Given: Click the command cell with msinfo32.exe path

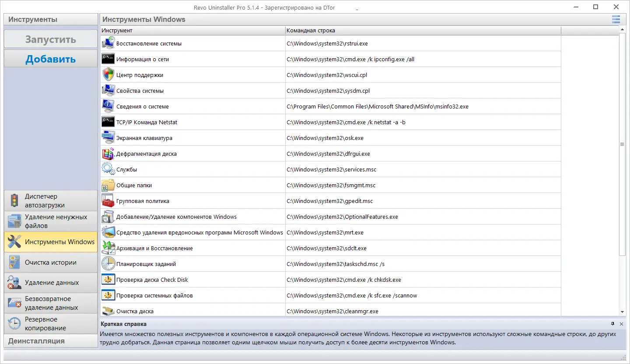Looking at the screenshot, I should click(x=423, y=106).
